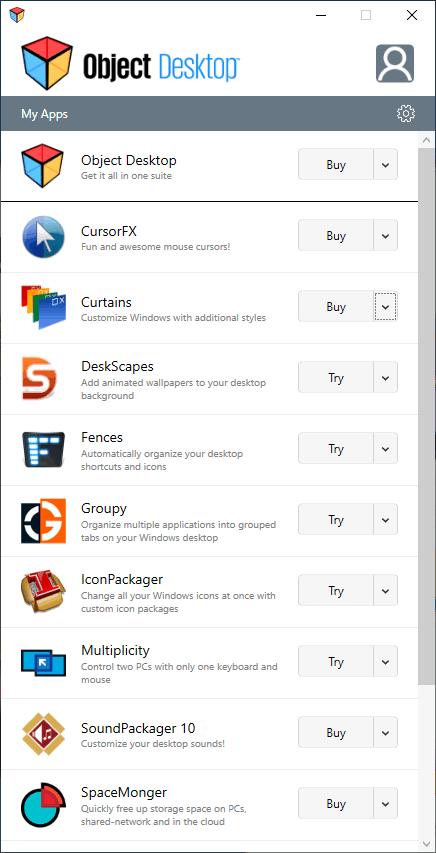Image resolution: width=436 pixels, height=853 pixels.
Task: Select the Fences app icon
Action: 44,450
